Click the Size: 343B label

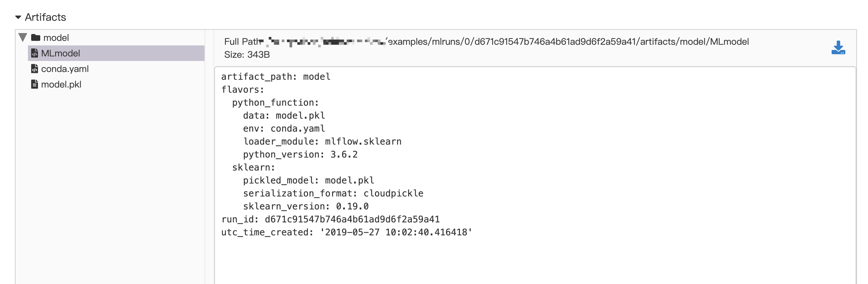click(x=247, y=54)
